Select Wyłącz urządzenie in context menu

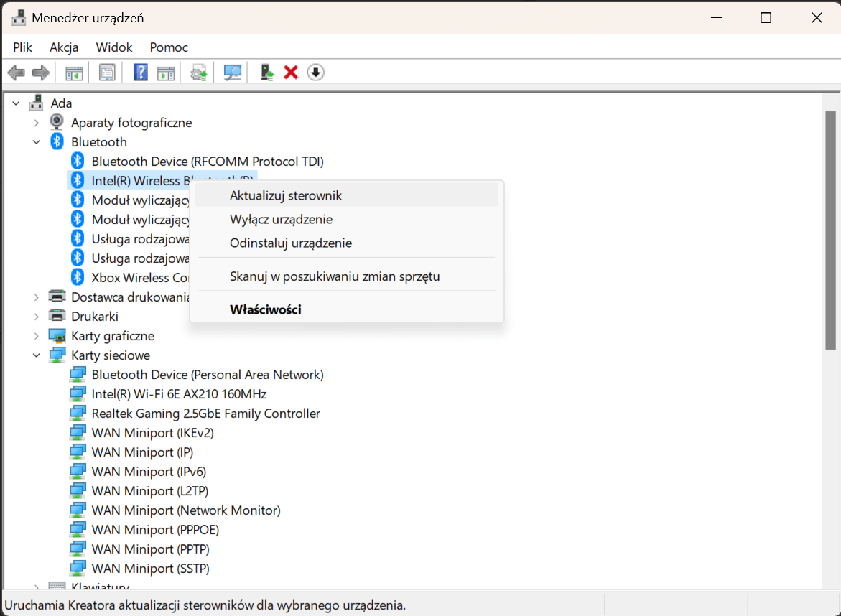[281, 219]
